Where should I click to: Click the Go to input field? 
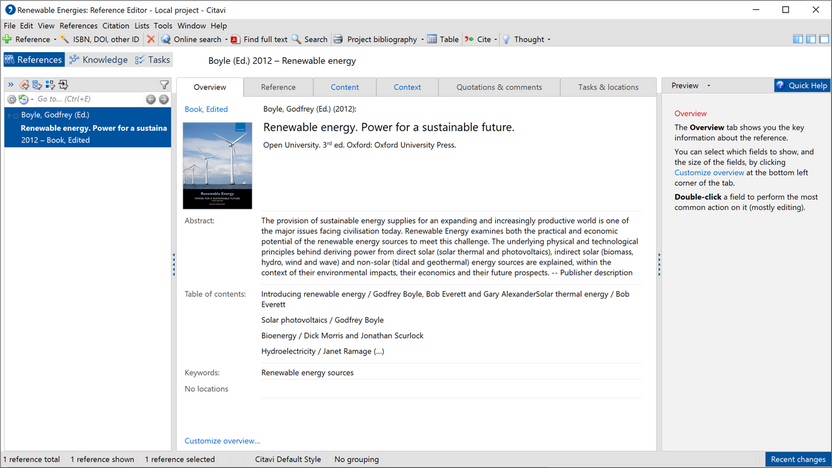click(x=89, y=99)
